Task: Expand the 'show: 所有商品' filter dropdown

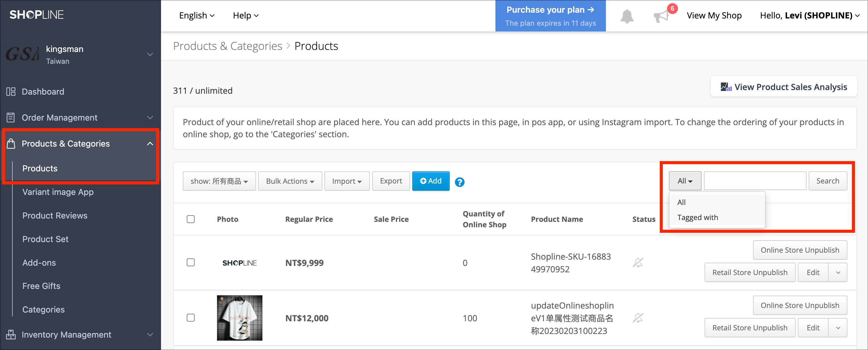Action: [x=219, y=181]
